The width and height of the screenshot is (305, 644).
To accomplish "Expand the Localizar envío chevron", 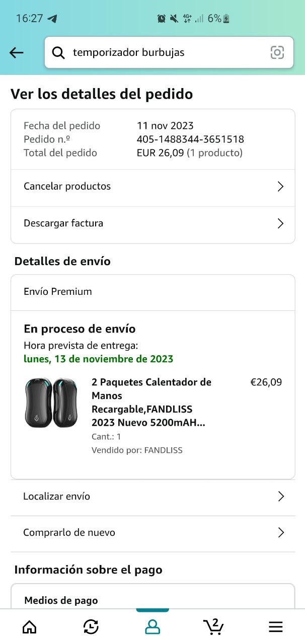I will 281,497.
